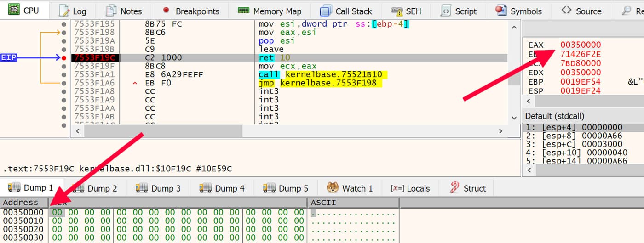Switch to the CPU tab

tap(24, 10)
